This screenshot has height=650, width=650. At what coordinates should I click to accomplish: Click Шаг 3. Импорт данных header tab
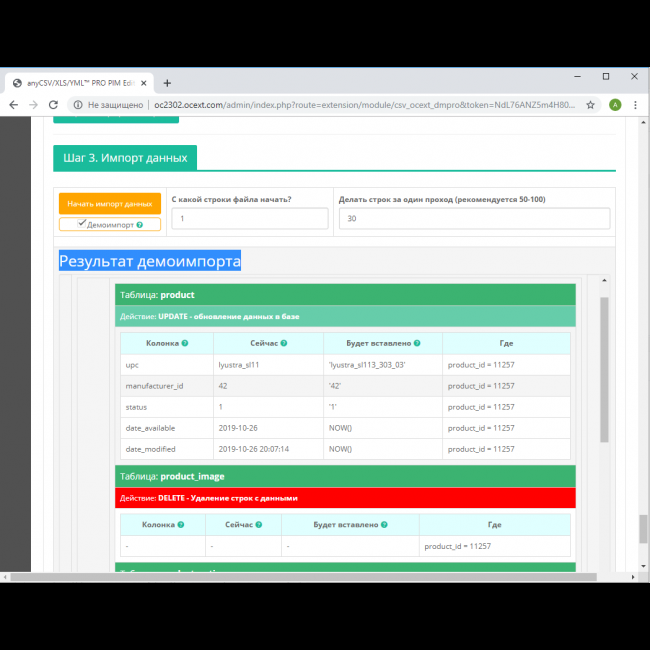(x=125, y=158)
